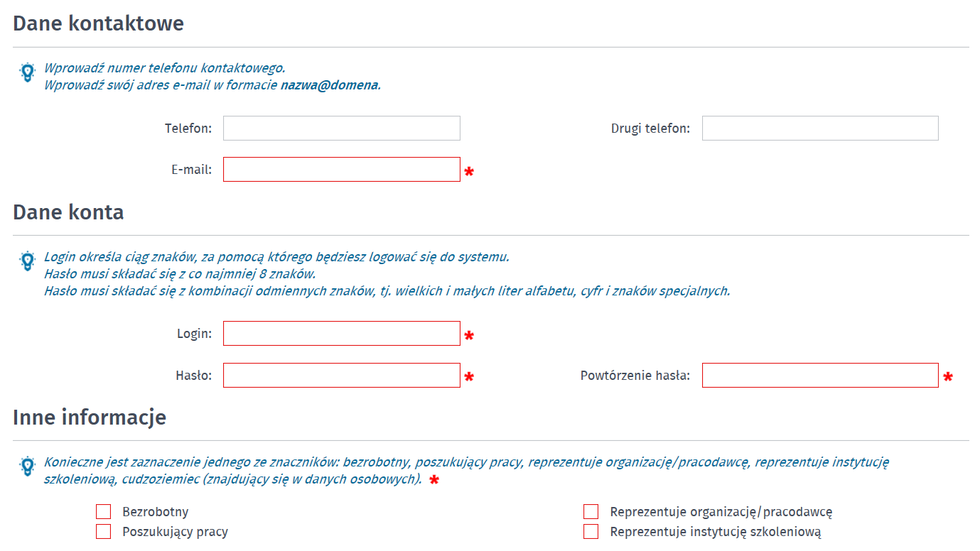
Task: Tick the Bezrobotny checkbox
Action: point(104,512)
